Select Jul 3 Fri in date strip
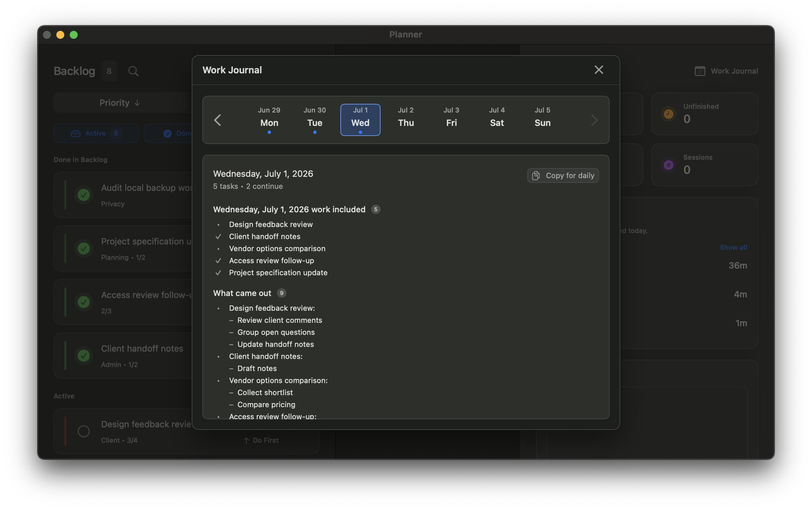 click(451, 120)
